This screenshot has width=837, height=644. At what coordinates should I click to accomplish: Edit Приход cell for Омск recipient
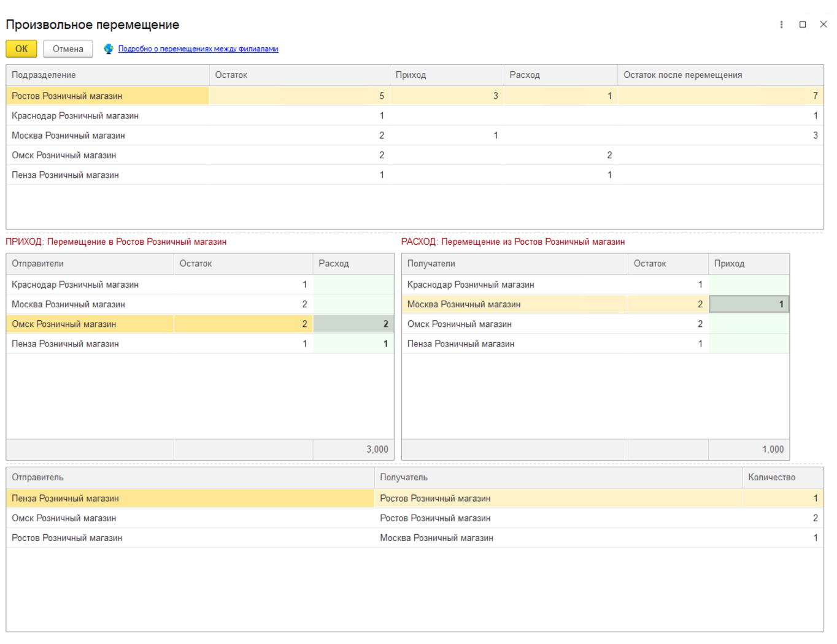coord(749,324)
